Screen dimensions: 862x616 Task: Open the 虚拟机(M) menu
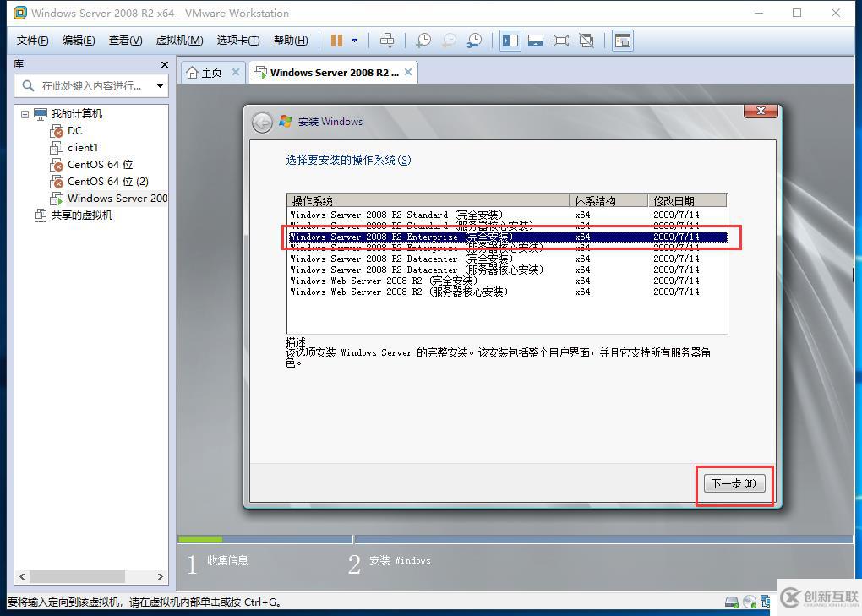[x=180, y=40]
